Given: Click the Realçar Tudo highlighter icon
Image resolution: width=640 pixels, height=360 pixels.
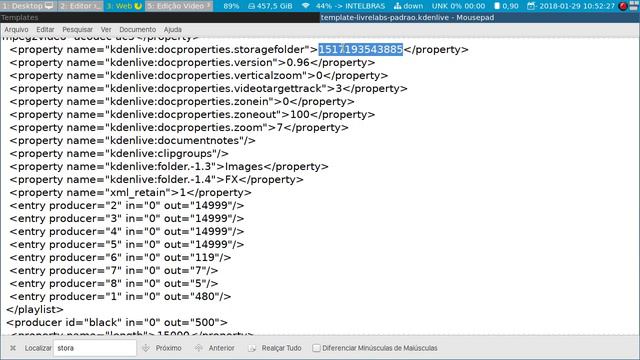Looking at the screenshot, I should tap(252, 348).
